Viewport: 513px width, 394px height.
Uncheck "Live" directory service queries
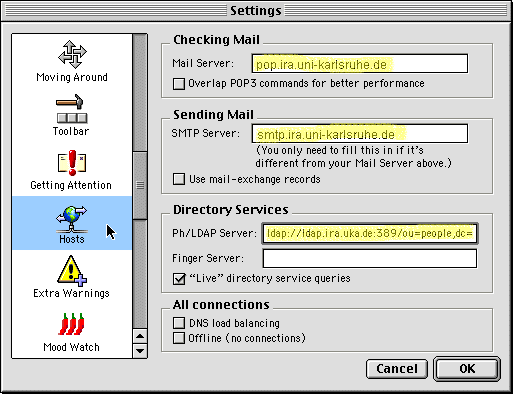[179, 279]
